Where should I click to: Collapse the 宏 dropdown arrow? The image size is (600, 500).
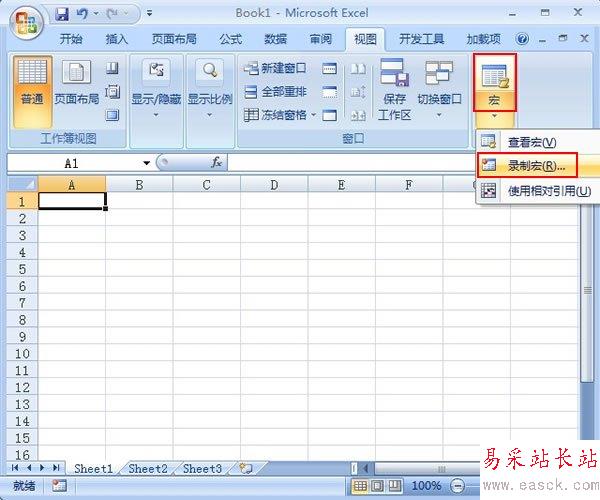point(495,116)
